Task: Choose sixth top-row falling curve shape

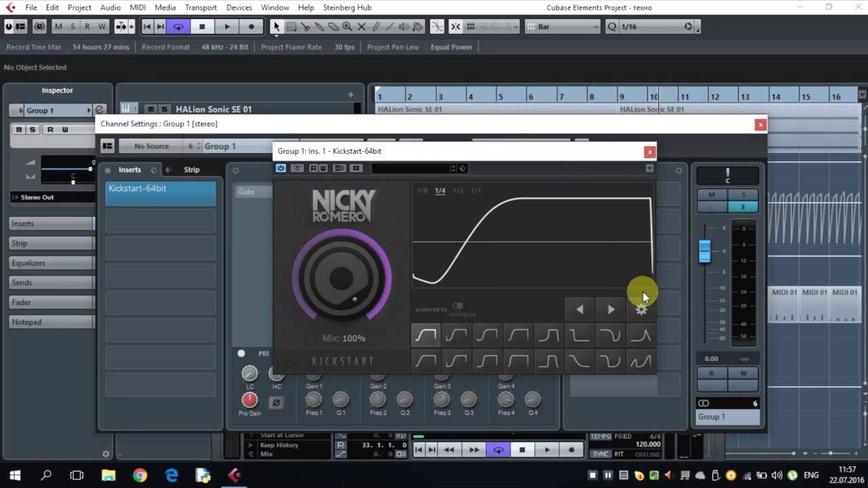Action: [580, 335]
